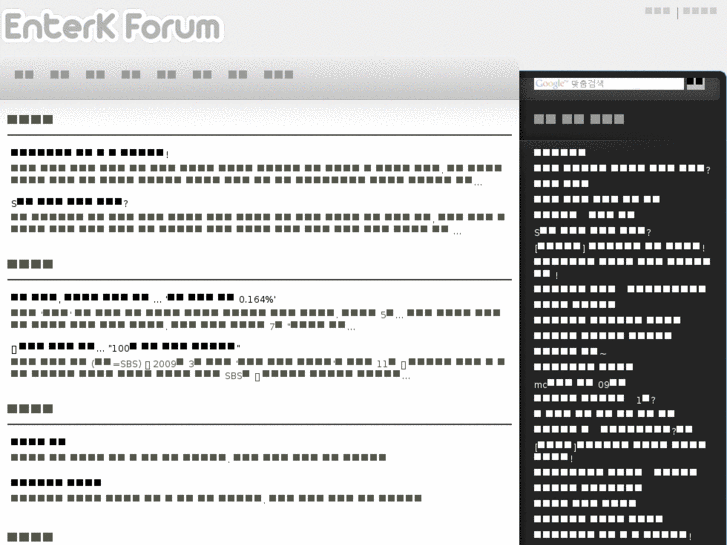Open sidebar link starting with "mc" containing "09"

click(580, 384)
